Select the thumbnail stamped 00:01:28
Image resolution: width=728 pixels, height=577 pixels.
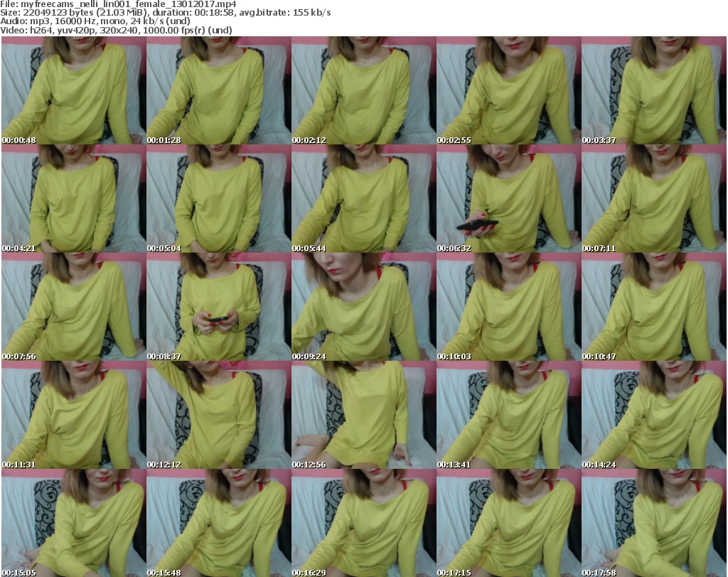[x=219, y=90]
